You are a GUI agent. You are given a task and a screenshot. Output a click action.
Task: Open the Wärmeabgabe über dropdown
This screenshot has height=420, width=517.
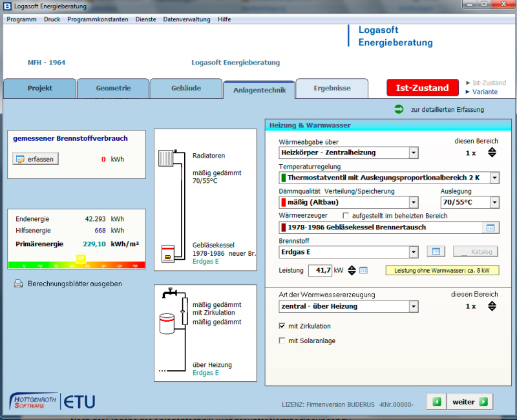(414, 152)
